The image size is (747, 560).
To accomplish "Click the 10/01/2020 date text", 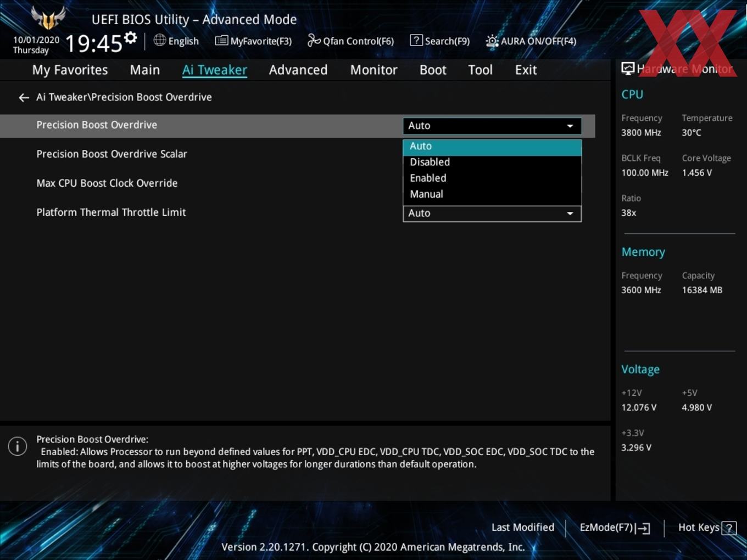I will pos(36,40).
